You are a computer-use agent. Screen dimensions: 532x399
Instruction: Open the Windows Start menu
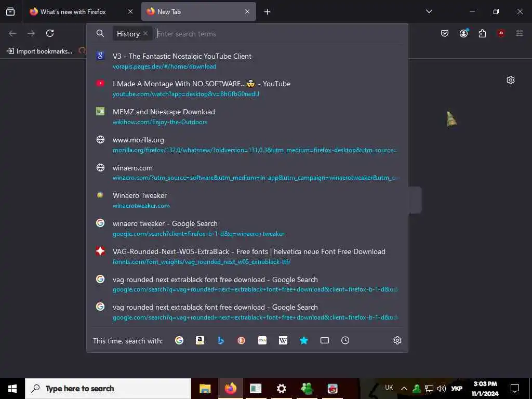coord(12,389)
